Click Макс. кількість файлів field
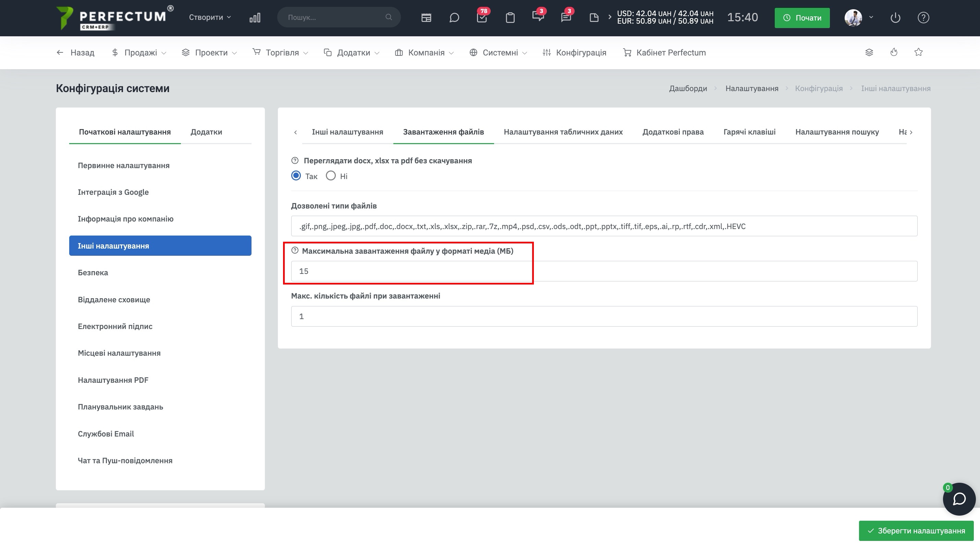This screenshot has height=543, width=980. tap(604, 316)
